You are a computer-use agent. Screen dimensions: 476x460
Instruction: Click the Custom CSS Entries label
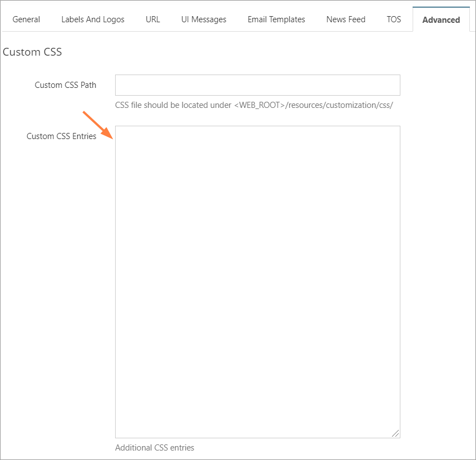pos(61,136)
